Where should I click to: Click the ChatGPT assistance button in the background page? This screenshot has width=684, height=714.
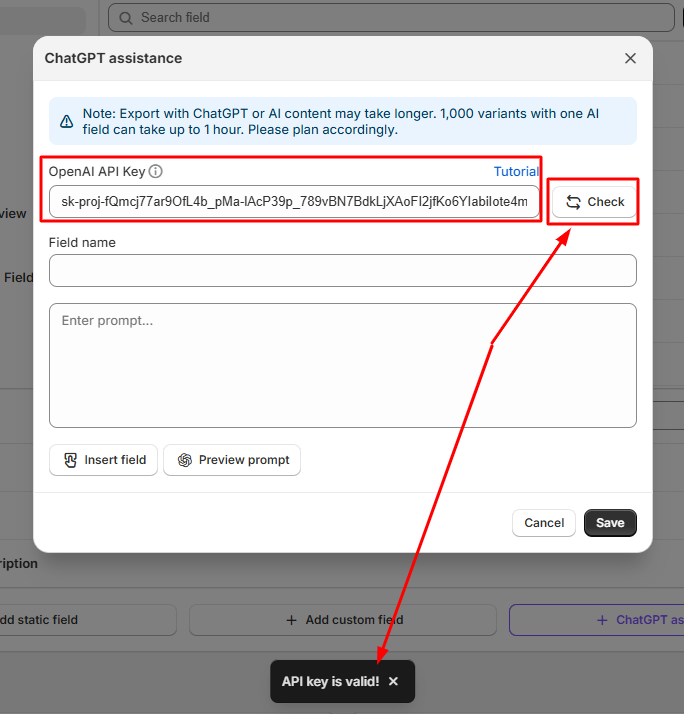tap(597, 620)
